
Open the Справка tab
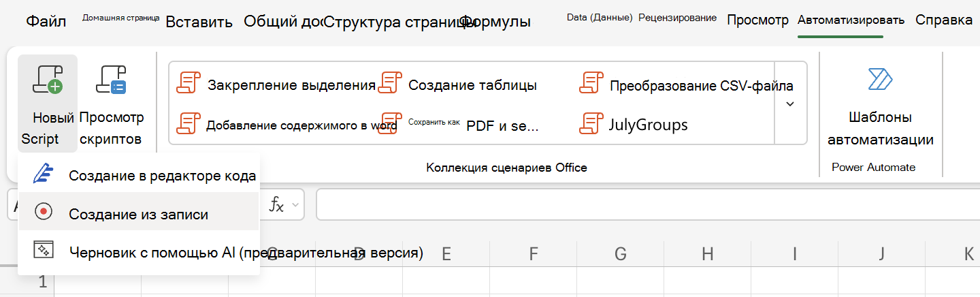[943, 20]
